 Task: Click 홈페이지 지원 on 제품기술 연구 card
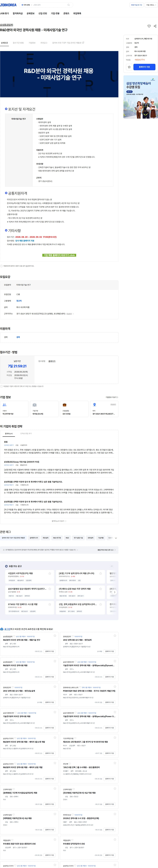point(49,651)
